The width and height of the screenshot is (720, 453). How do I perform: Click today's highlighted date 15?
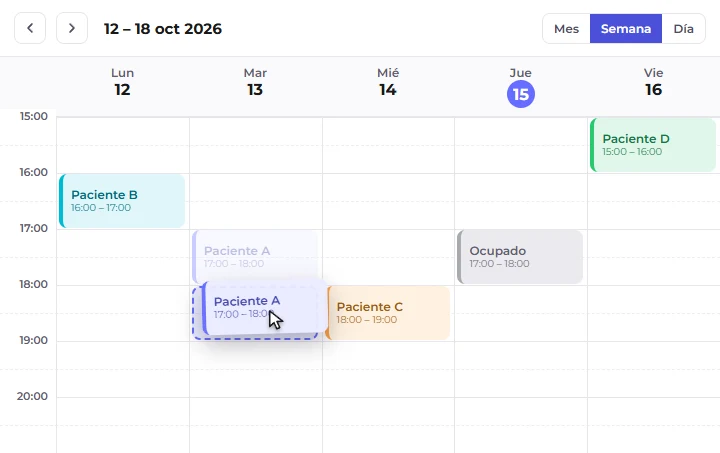521,94
